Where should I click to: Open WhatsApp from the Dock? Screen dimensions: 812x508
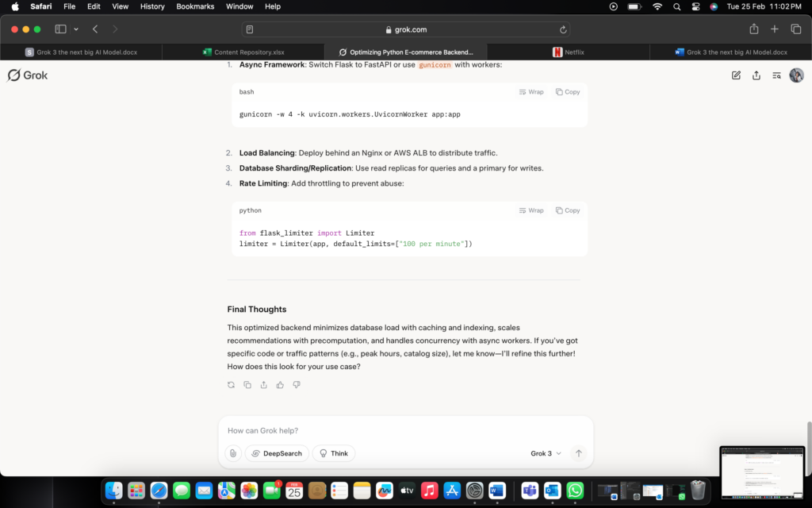(x=575, y=491)
